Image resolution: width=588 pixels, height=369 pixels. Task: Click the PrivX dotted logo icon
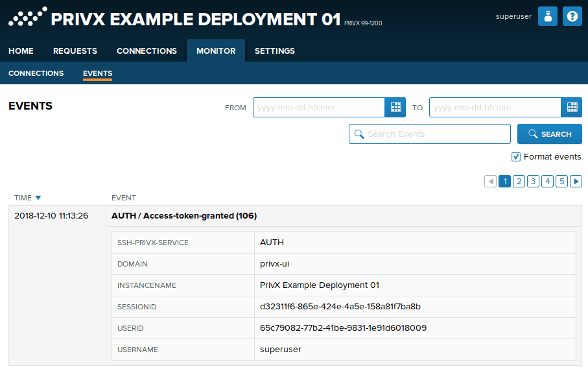pos(28,17)
